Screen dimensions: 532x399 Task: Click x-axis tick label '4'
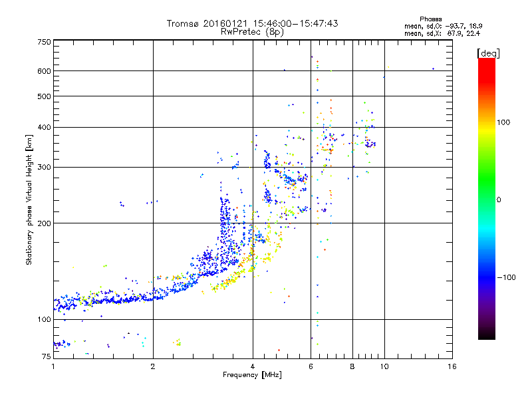[253, 366]
